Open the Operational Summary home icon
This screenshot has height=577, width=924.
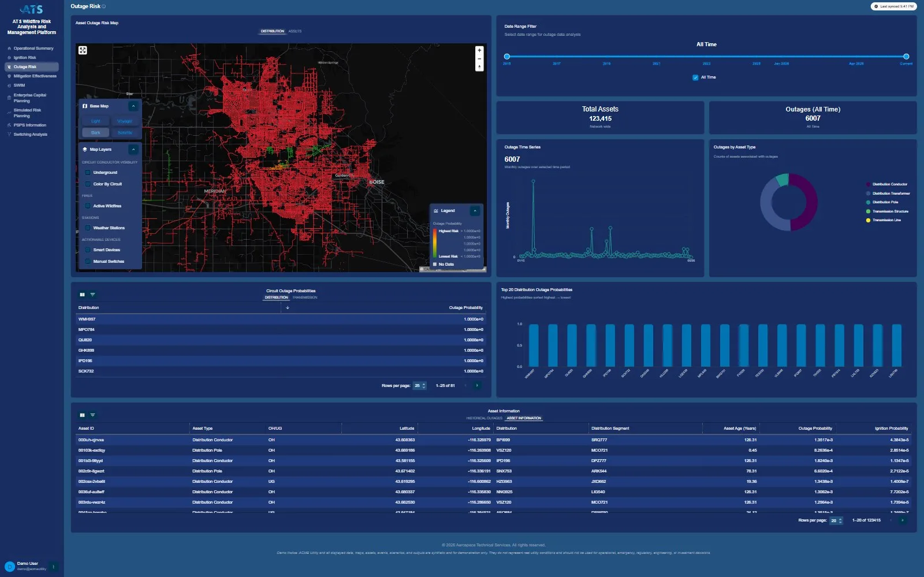pos(9,49)
